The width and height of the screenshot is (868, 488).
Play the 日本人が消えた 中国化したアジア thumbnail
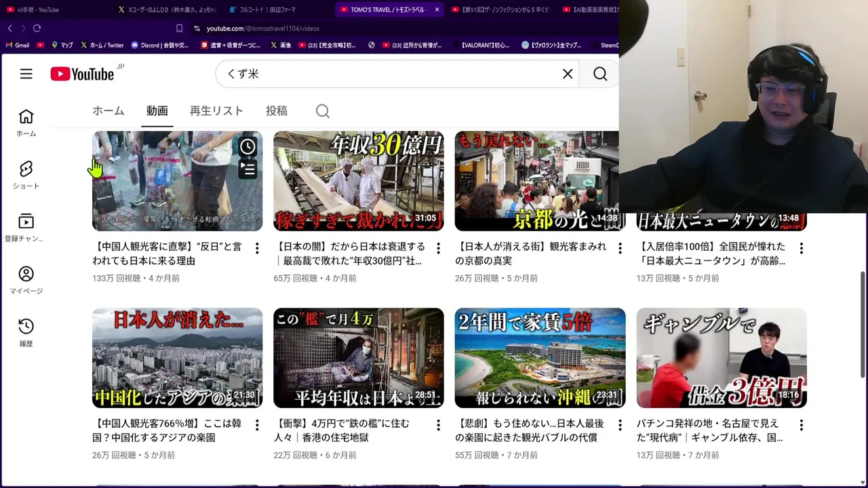[x=177, y=358]
